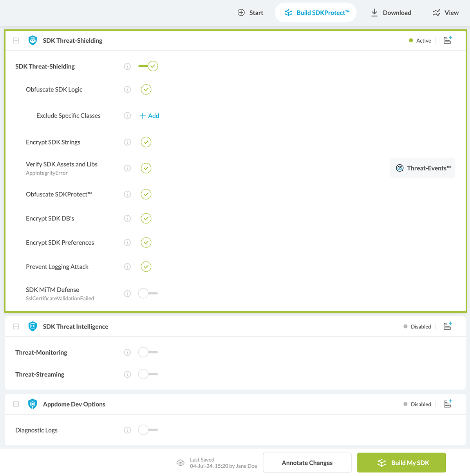Collapse the SDK Threat Intelligence section
Image resolution: width=470 pixels, height=476 pixels.
coord(16,326)
